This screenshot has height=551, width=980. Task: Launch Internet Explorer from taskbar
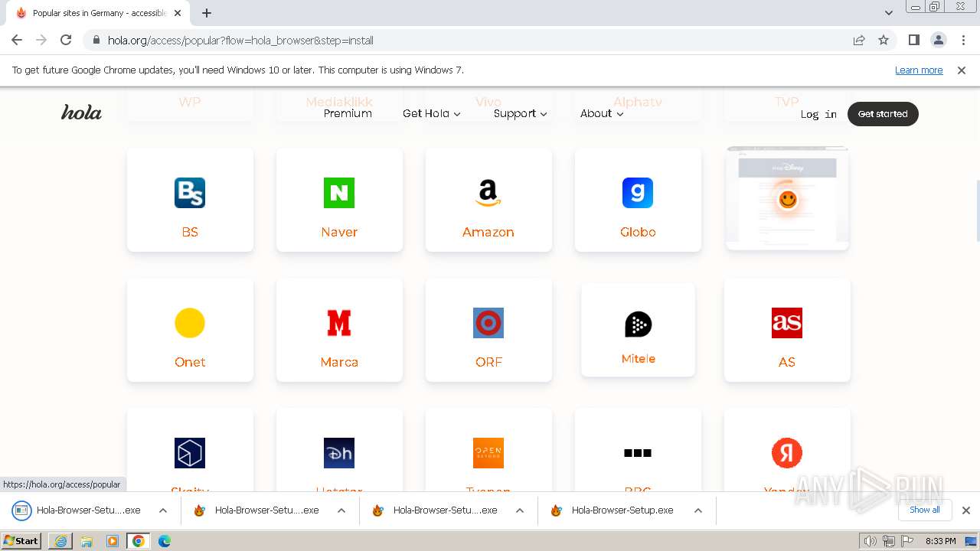click(61, 541)
